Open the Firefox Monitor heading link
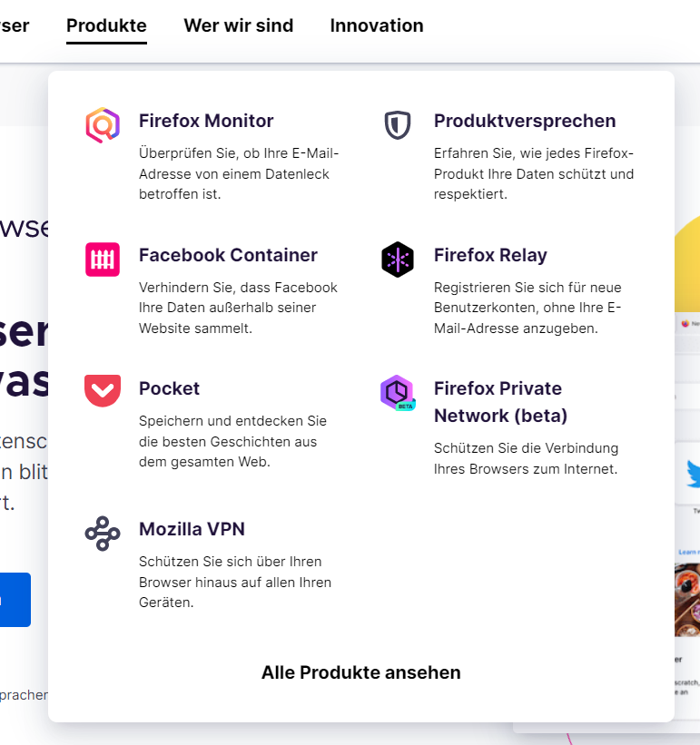This screenshot has height=745, width=700. (206, 121)
